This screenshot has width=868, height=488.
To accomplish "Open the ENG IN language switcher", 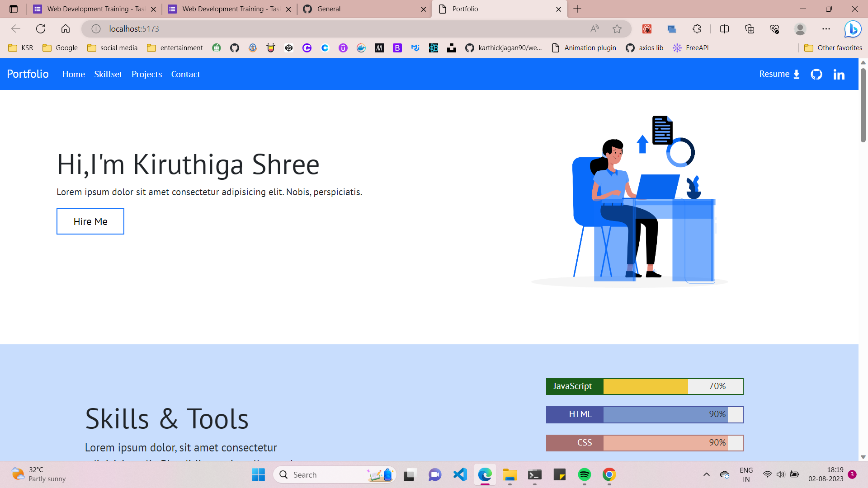I will [x=746, y=474].
